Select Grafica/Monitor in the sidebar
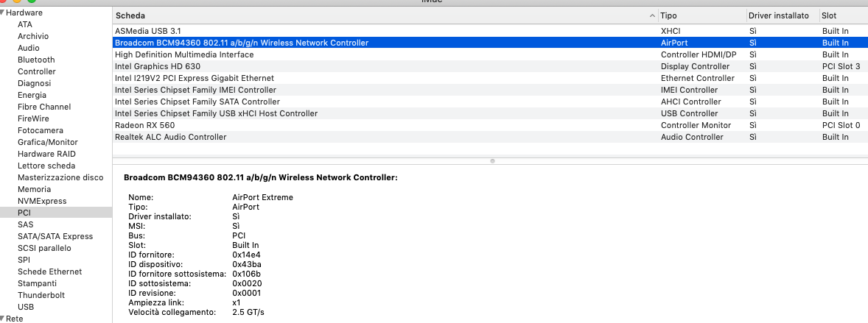 tap(48, 142)
